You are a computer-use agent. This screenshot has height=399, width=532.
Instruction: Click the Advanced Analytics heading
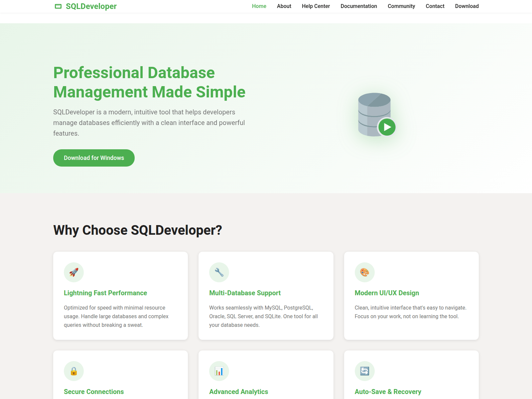(x=238, y=392)
